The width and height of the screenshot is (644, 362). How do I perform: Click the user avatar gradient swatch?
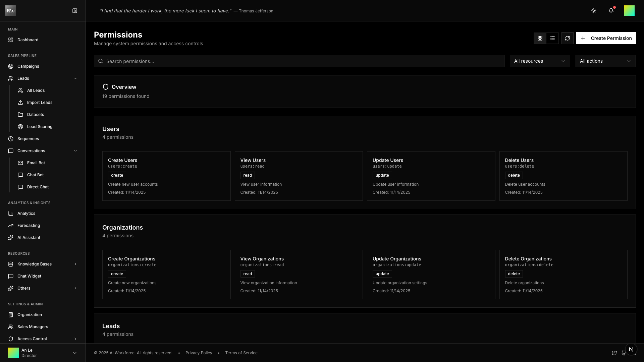coord(629,11)
